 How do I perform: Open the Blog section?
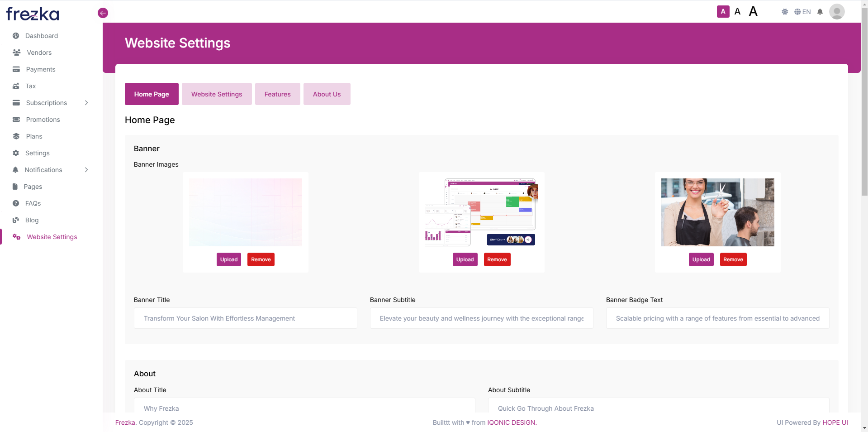(32, 220)
